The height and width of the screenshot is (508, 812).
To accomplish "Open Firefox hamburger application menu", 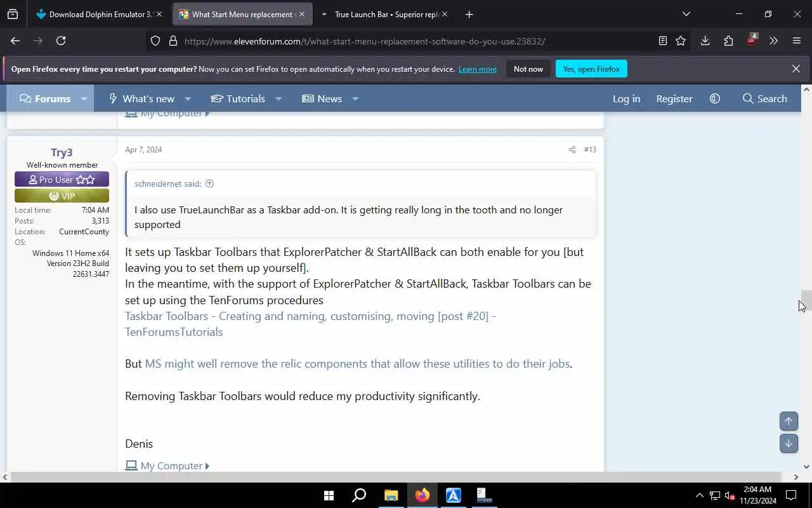I will click(797, 41).
